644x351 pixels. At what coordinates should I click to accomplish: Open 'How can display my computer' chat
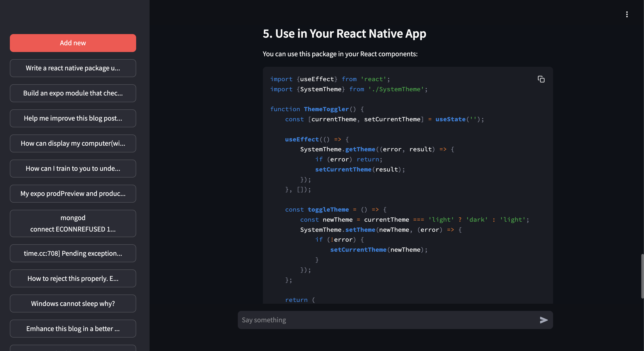(73, 143)
